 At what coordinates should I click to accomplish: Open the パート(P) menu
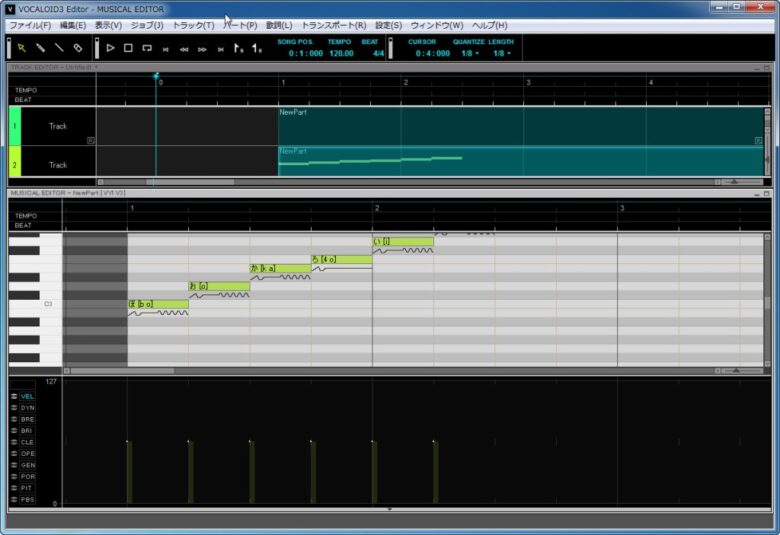point(240,25)
